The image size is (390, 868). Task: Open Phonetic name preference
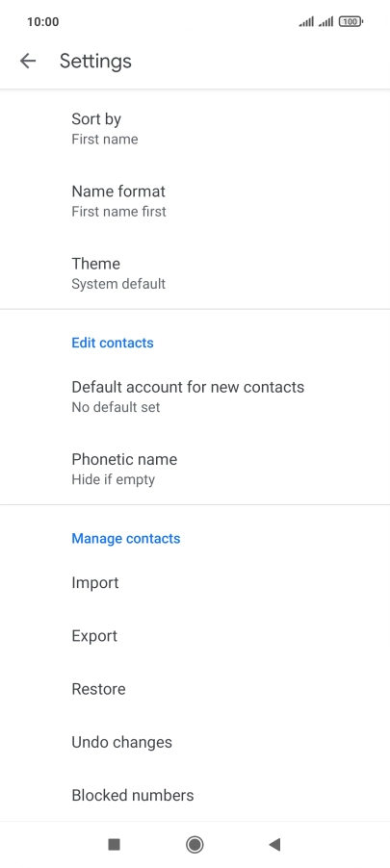point(195,469)
